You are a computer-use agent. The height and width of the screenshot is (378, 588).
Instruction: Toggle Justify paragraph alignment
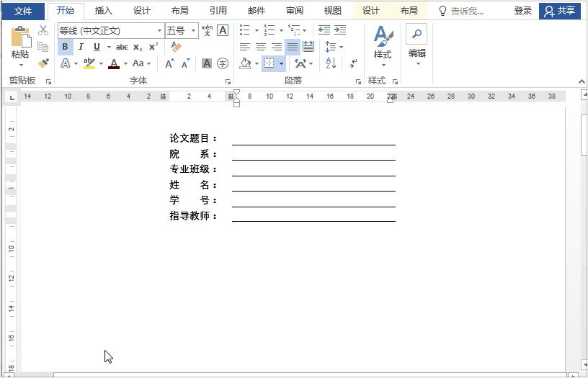[292, 47]
